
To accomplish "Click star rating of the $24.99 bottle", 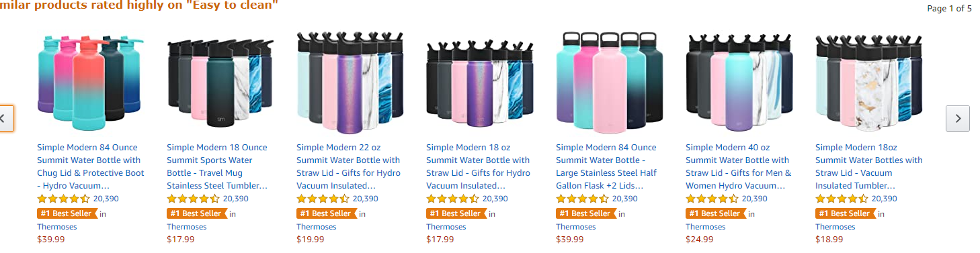I will 712,199.
